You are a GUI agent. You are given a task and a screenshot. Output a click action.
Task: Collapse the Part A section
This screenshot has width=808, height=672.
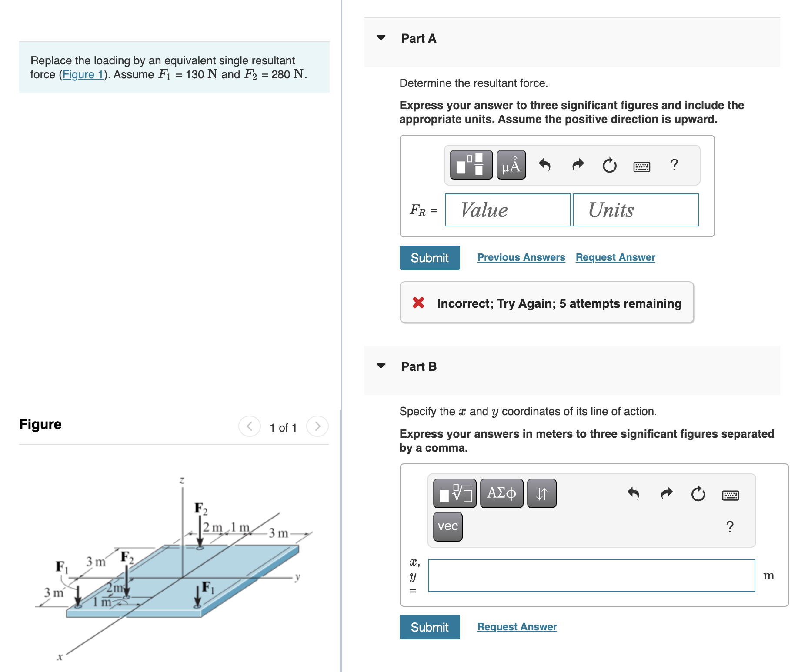tap(381, 38)
